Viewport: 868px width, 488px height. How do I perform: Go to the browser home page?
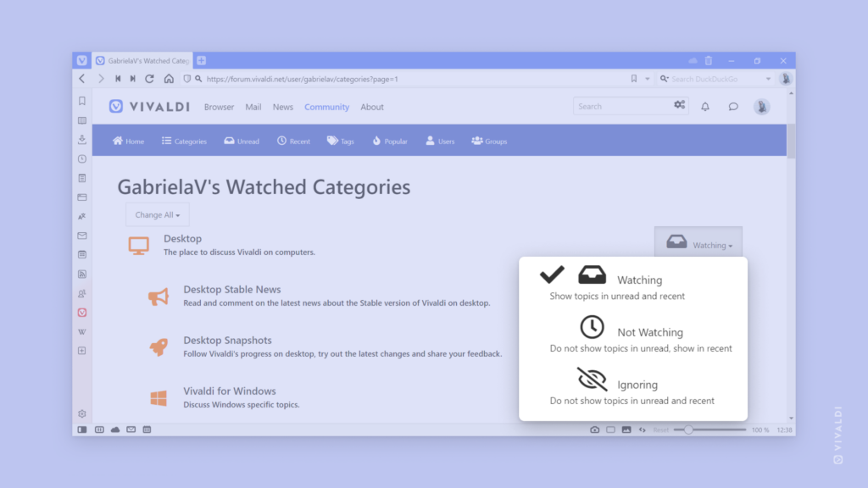coord(169,79)
